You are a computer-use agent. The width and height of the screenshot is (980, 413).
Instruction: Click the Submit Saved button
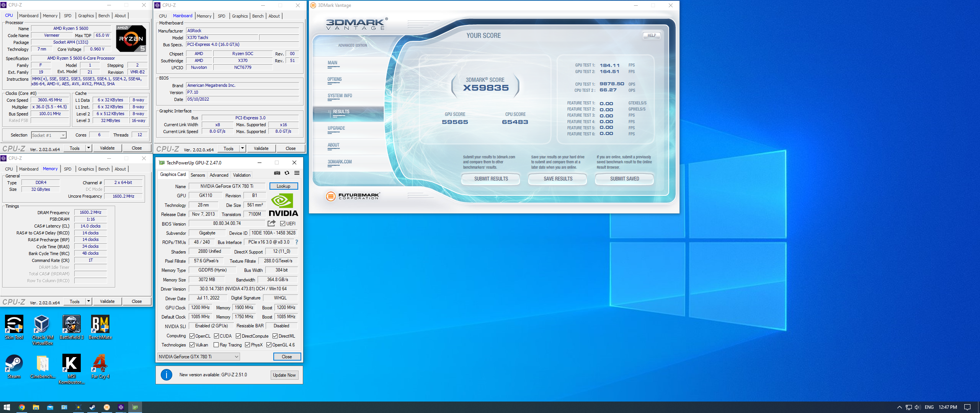point(625,179)
